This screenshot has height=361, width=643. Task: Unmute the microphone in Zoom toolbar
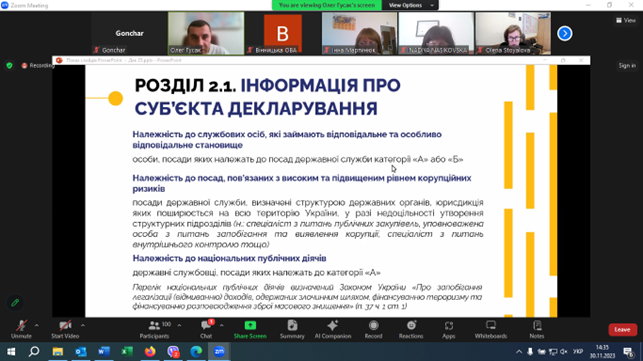(x=21, y=329)
